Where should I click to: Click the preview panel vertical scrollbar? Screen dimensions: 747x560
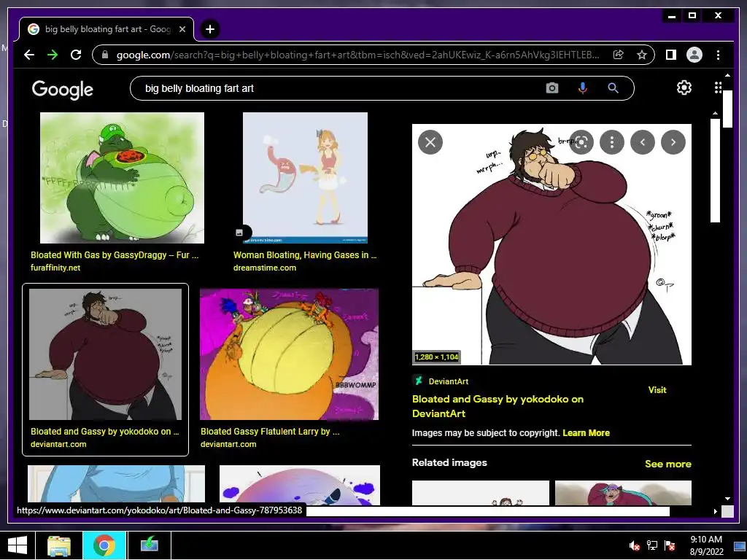tap(715, 171)
